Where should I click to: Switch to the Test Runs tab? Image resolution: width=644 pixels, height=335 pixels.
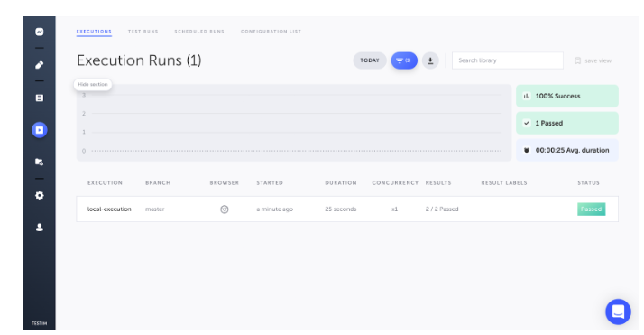pyautogui.click(x=143, y=32)
